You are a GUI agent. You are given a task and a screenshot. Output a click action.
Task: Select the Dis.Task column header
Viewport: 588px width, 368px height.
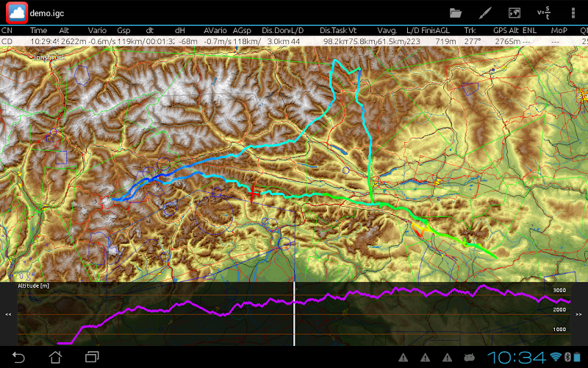[334, 30]
